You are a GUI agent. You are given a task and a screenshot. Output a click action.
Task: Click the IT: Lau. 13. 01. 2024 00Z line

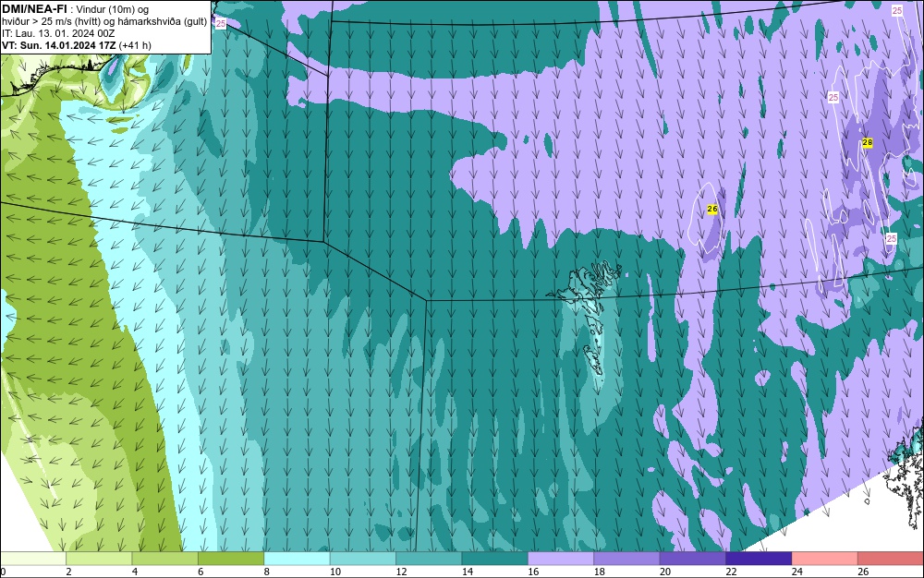(x=58, y=33)
